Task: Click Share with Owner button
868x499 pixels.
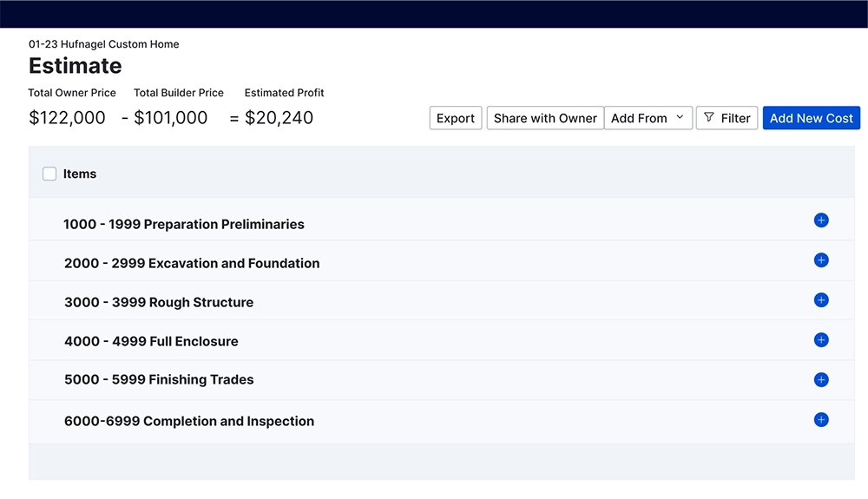Action: 545,118
